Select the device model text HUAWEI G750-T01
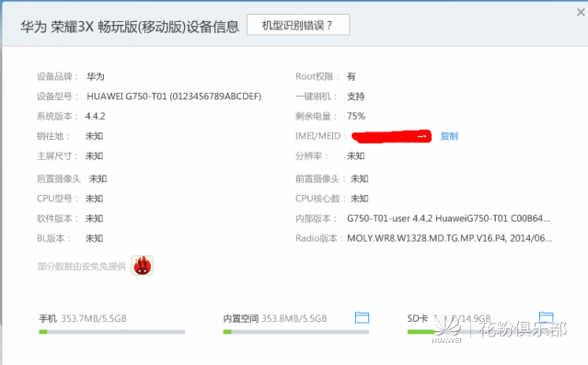Image resolution: width=588 pixels, height=365 pixels. point(174,97)
